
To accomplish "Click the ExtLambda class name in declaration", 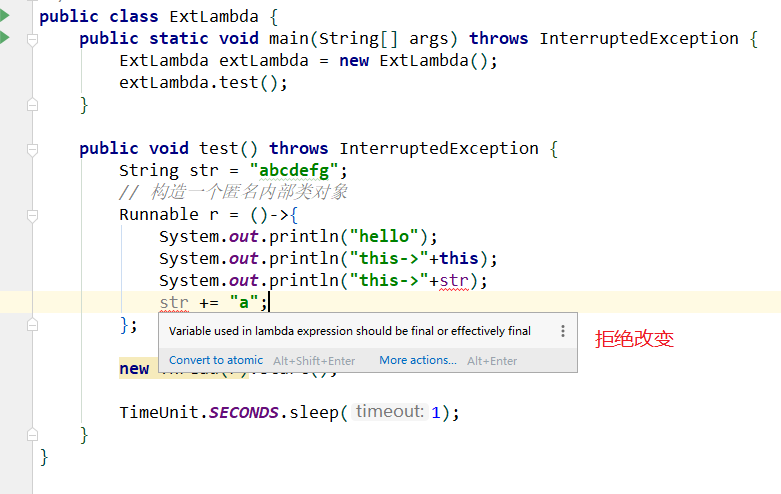I will tap(214, 16).
